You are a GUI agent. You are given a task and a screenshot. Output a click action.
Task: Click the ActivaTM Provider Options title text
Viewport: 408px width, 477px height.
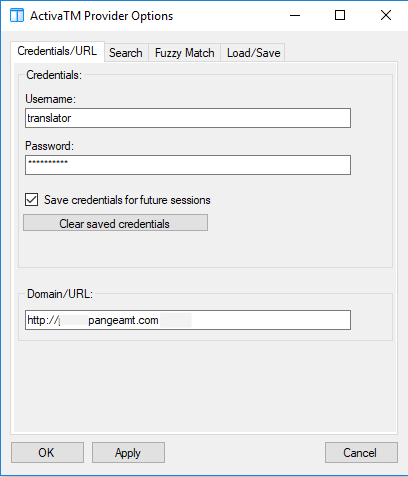coord(102,16)
